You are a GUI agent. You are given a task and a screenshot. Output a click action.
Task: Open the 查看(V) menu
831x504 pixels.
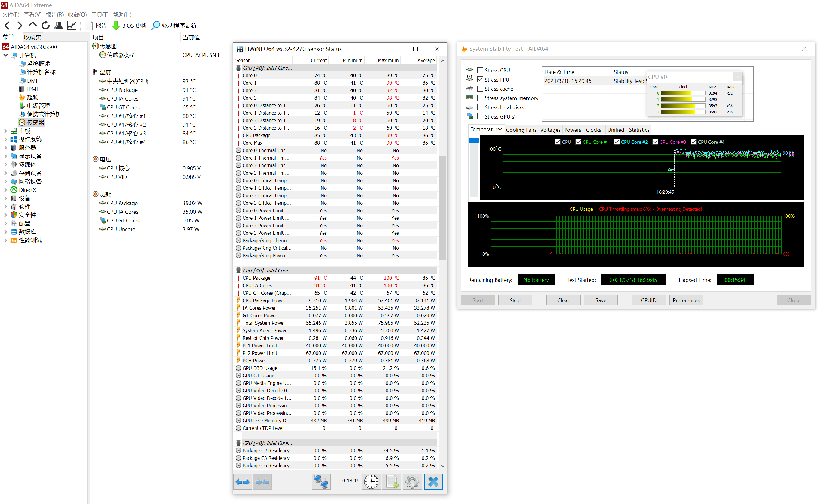[x=32, y=14]
